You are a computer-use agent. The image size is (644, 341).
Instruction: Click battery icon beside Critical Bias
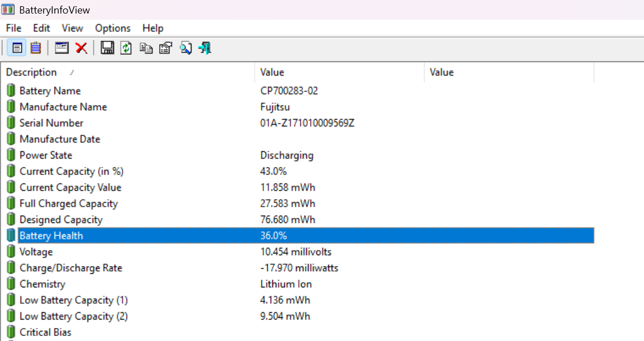pyautogui.click(x=11, y=332)
